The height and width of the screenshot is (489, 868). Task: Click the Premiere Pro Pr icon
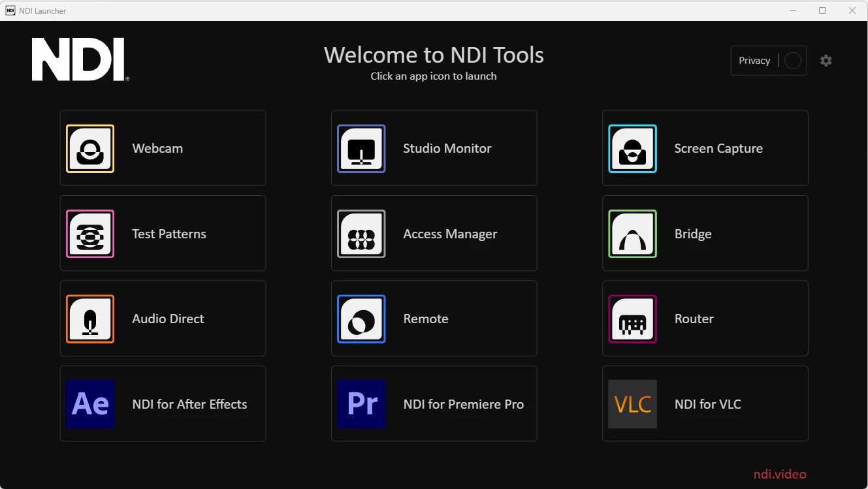click(x=361, y=404)
